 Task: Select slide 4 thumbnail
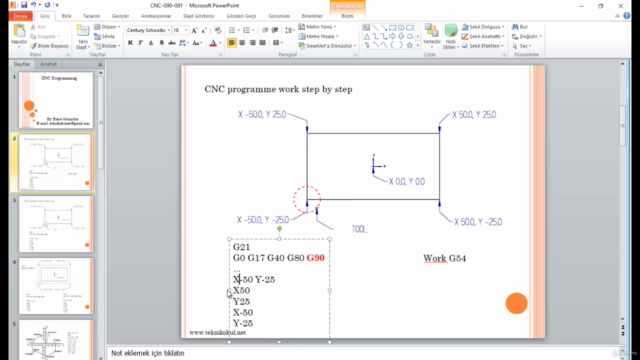(x=56, y=286)
